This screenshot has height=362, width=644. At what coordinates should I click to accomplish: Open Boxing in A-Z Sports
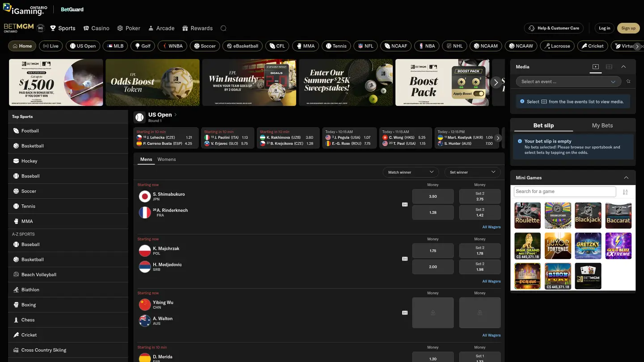point(68,305)
